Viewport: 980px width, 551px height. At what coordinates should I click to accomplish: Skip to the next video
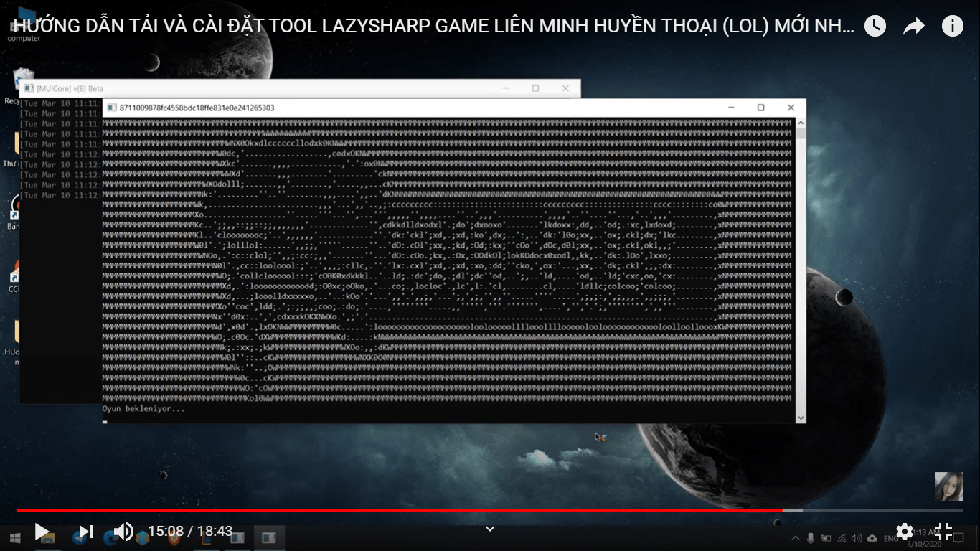click(85, 532)
